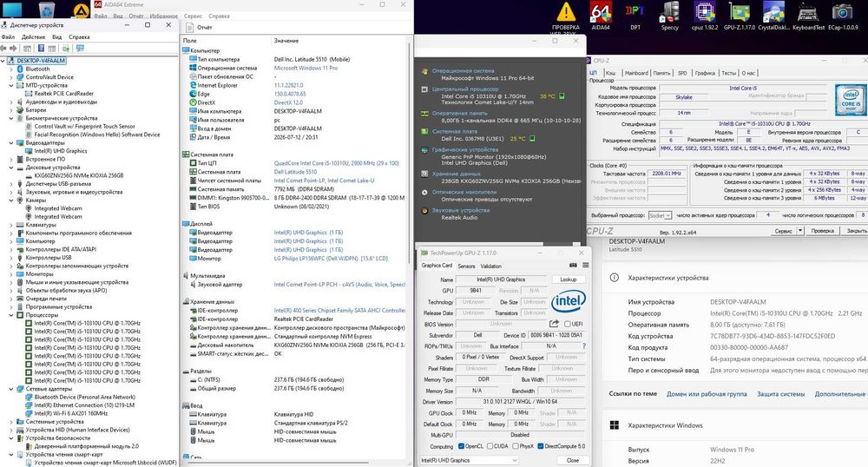Open the Справка menu in Device Manager

(x=79, y=37)
